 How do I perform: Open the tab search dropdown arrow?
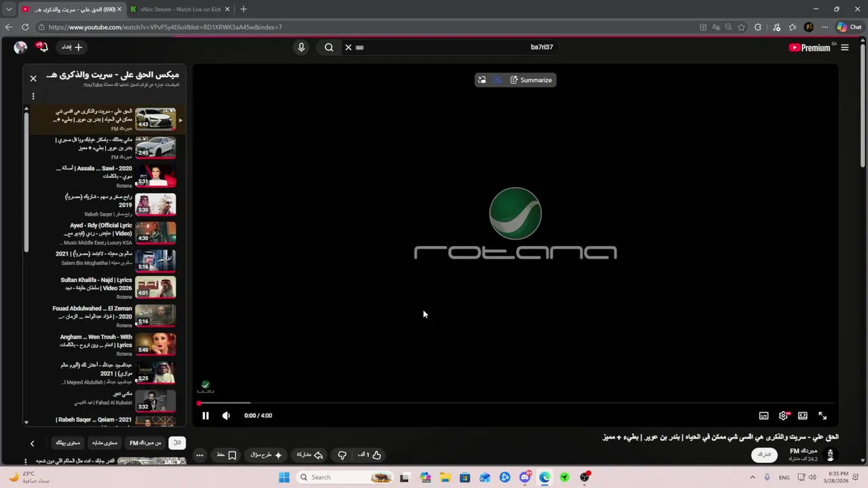click(9, 9)
